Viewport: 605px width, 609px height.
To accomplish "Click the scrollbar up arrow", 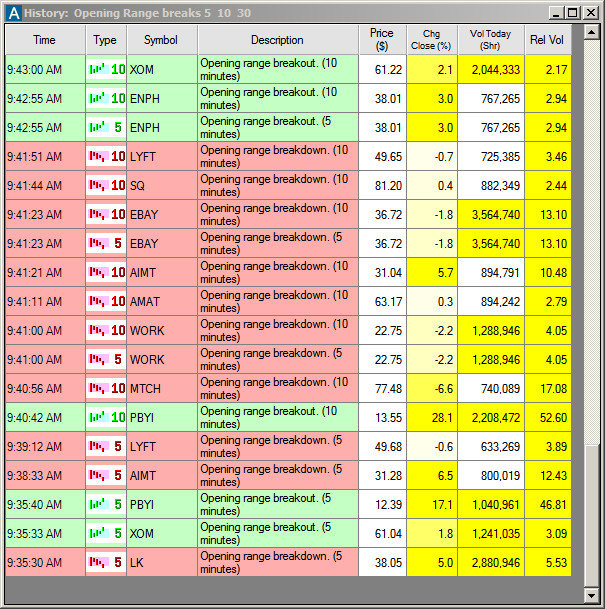I will [x=591, y=32].
